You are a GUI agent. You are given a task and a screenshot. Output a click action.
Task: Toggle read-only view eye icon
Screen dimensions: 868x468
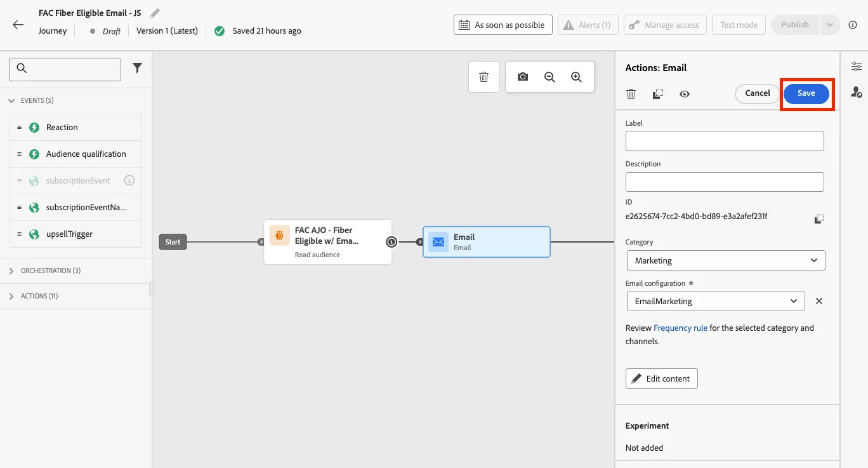pos(685,94)
